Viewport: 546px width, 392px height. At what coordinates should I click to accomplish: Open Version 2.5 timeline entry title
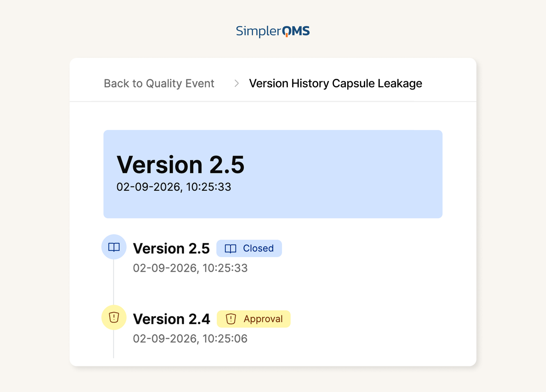click(171, 248)
